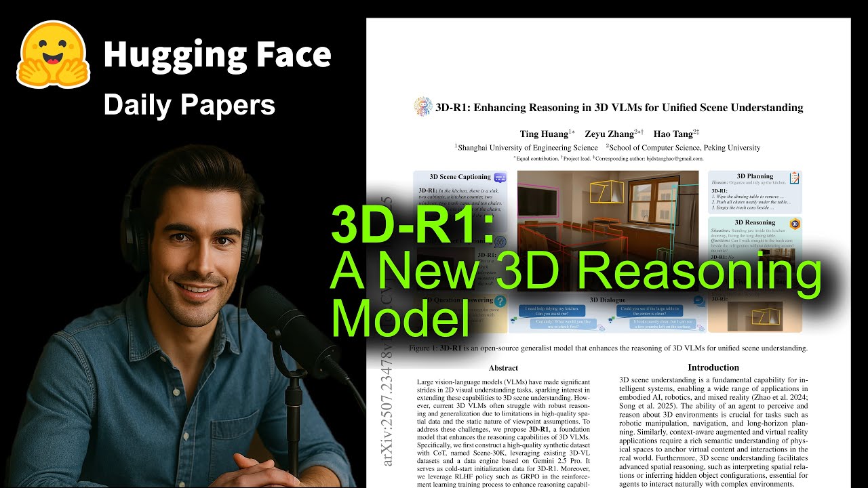Click the "Daily Papers" heading

189,105
